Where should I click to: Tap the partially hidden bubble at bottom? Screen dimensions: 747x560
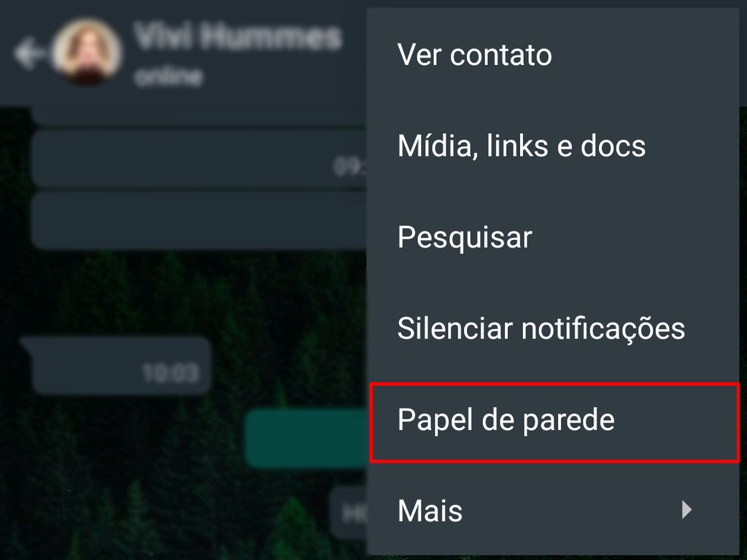click(x=348, y=513)
